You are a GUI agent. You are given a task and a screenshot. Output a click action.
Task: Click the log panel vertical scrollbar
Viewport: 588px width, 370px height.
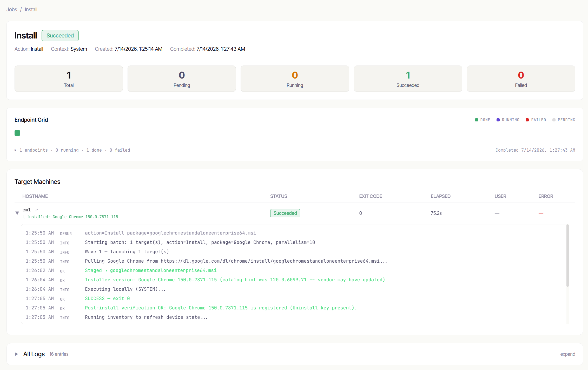pyautogui.click(x=567, y=256)
